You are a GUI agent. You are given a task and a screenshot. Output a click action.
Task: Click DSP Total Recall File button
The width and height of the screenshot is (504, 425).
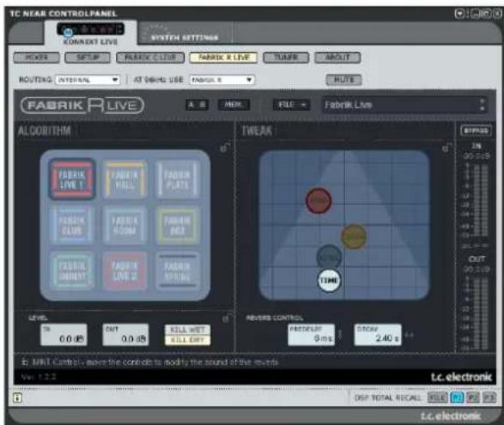coord(438,398)
